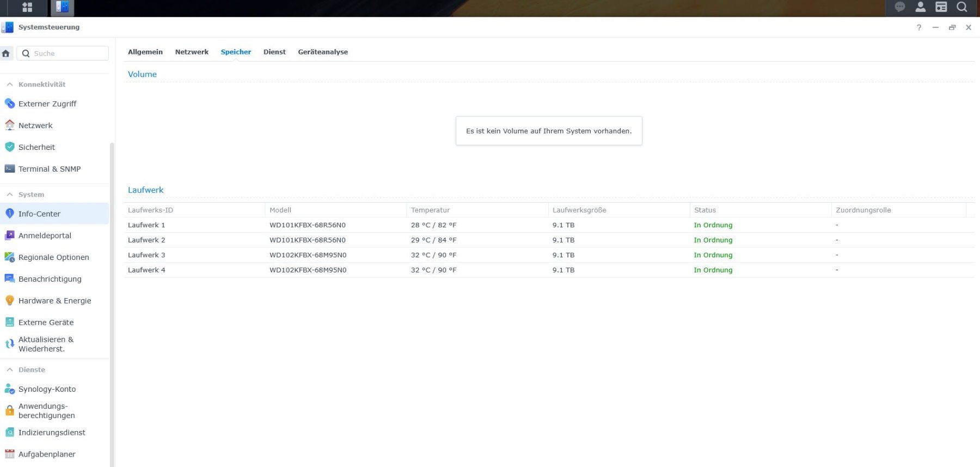980x467 pixels.
Task: Select the Speicher tab
Action: [236, 52]
